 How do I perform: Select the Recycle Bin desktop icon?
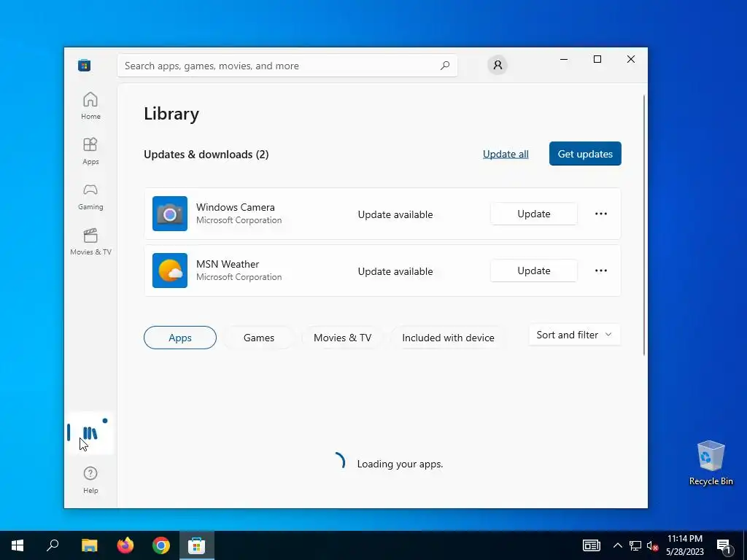(711, 462)
